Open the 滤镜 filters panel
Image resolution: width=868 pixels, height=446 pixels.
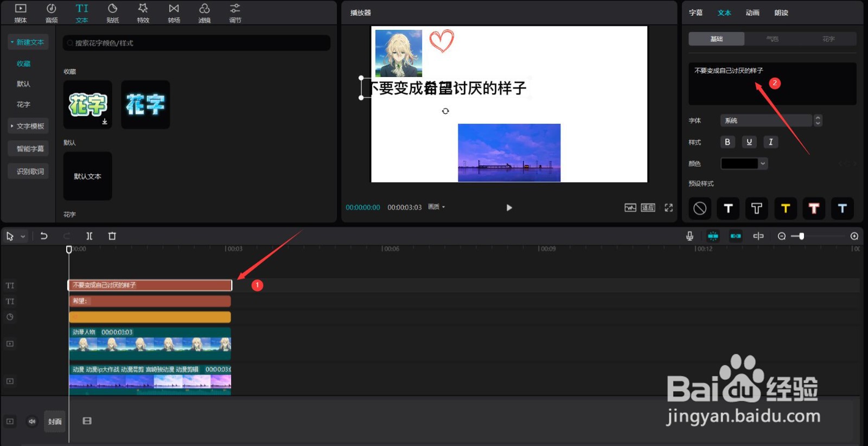point(205,13)
